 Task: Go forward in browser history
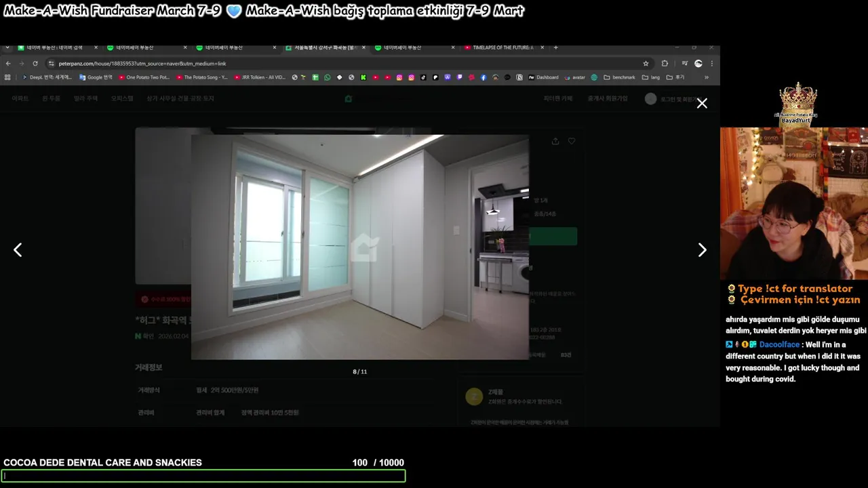pos(21,64)
